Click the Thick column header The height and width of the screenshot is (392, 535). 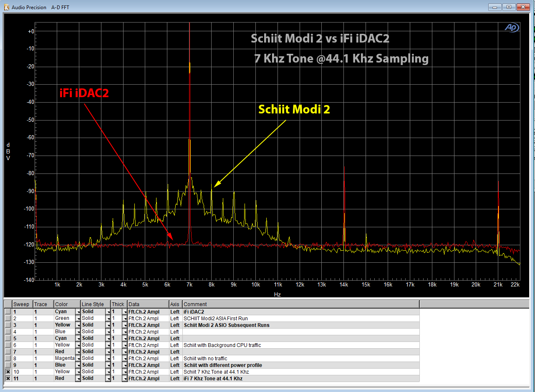point(119,304)
